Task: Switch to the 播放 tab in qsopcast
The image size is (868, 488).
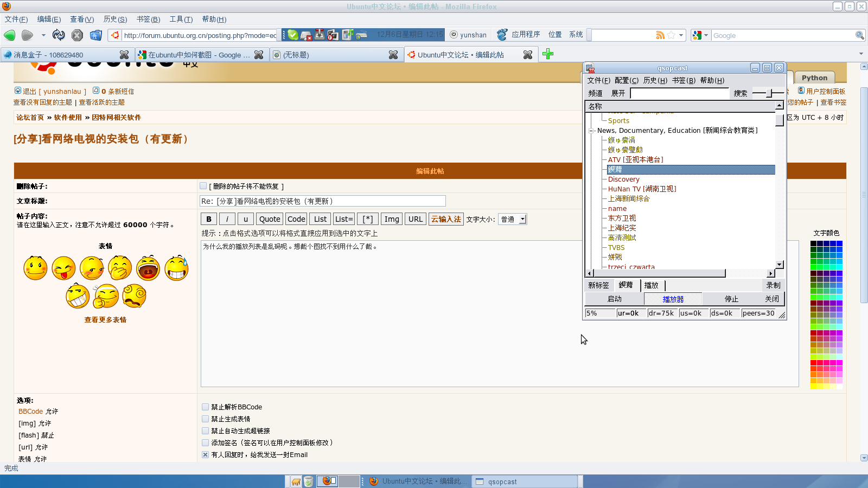Action: click(x=652, y=285)
